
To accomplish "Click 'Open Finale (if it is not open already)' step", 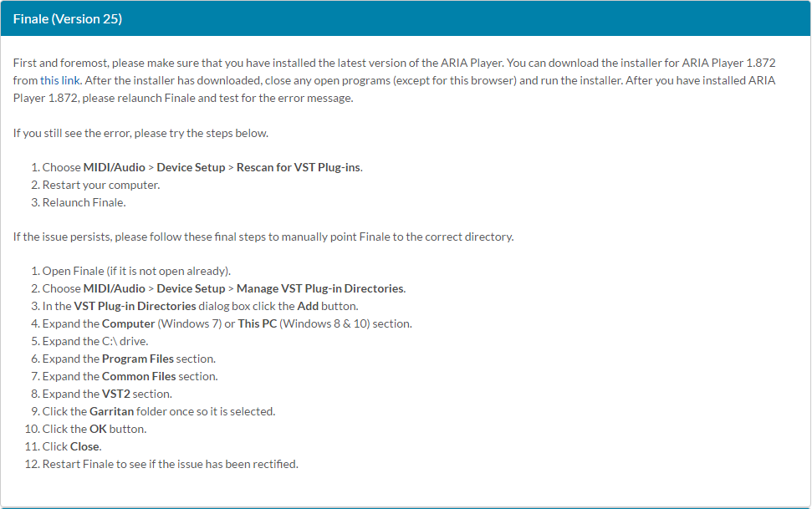I will [x=136, y=271].
